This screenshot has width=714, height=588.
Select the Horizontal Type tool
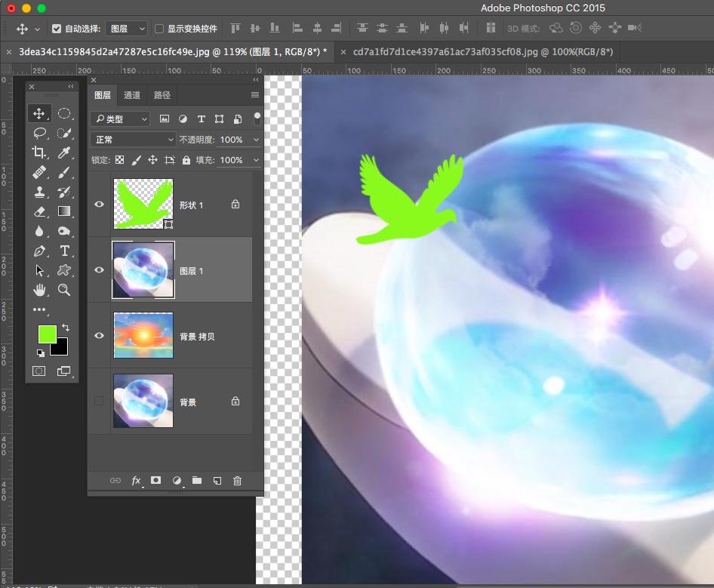[x=64, y=251]
